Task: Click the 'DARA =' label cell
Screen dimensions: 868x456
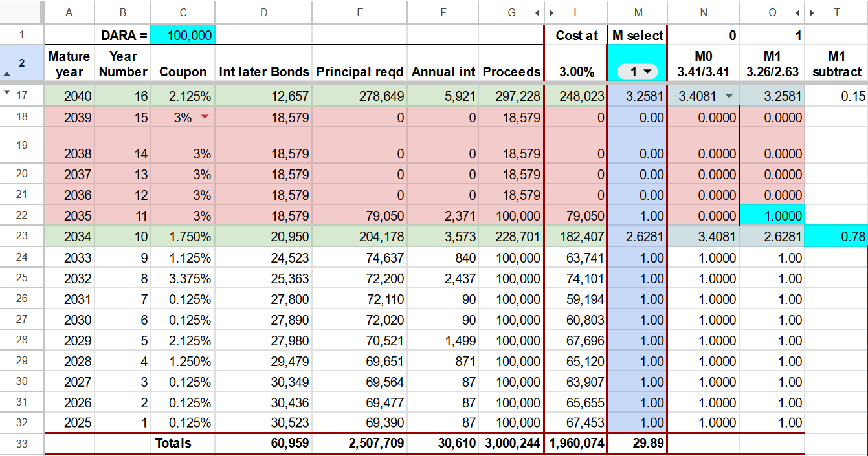Action: [x=123, y=35]
